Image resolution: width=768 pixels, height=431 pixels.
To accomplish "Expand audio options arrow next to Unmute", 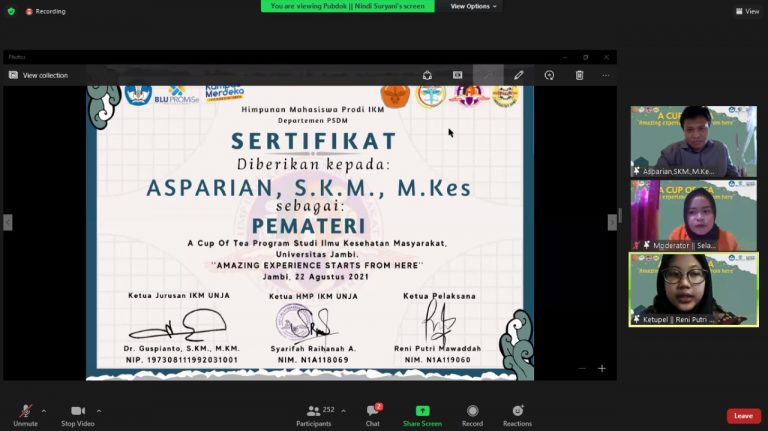I will (44, 411).
